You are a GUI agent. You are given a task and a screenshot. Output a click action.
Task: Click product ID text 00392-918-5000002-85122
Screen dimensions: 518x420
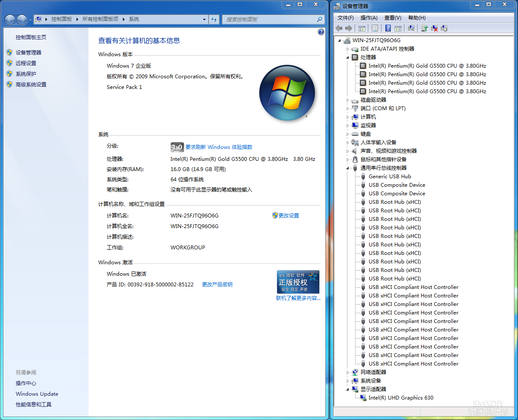coord(160,285)
